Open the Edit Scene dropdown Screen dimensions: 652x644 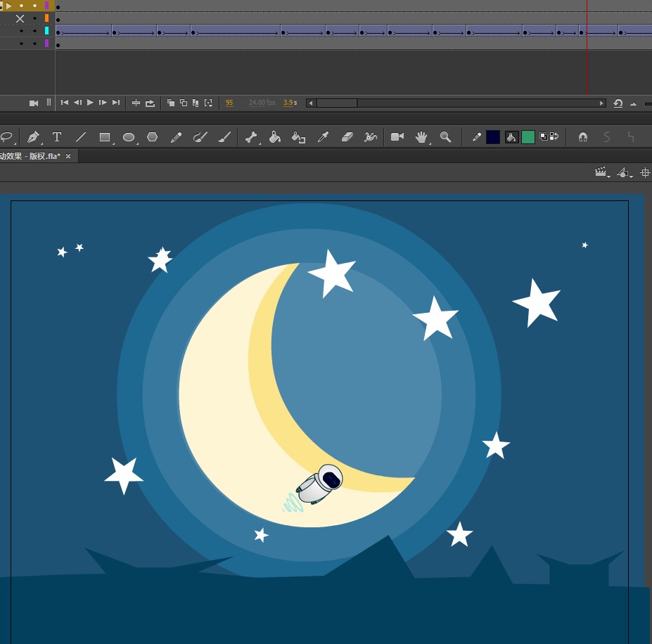coord(601,172)
